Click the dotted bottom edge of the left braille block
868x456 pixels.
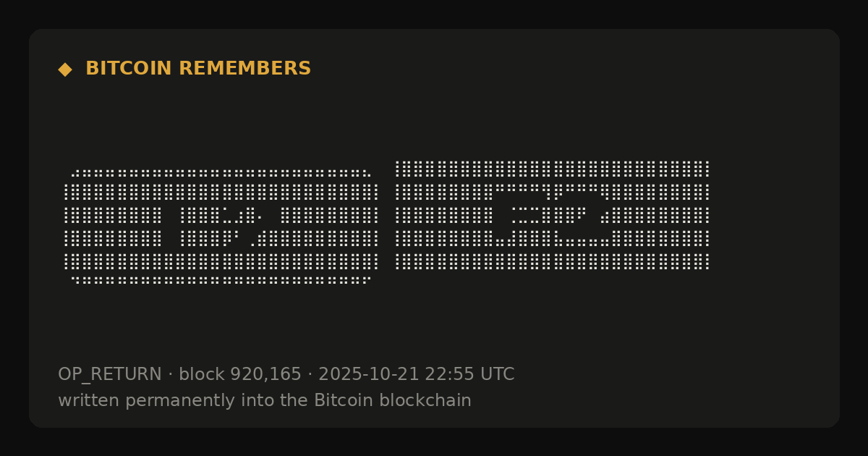[221, 279]
